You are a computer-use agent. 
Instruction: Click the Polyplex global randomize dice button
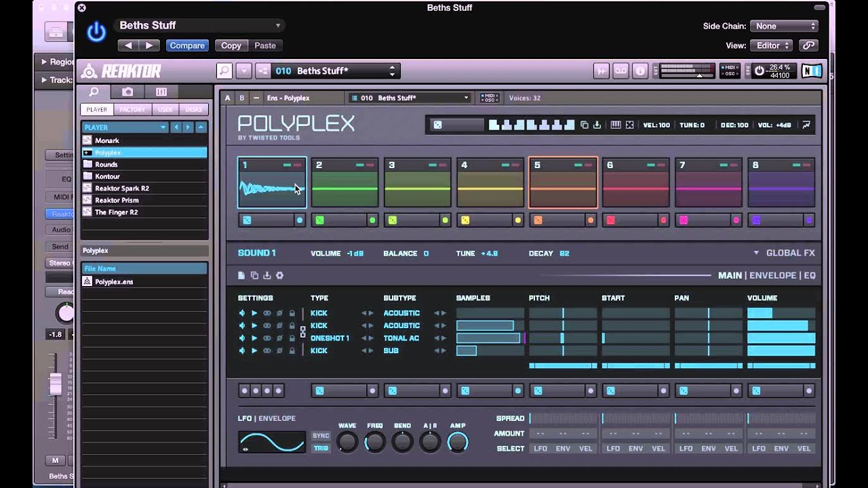[x=437, y=125]
